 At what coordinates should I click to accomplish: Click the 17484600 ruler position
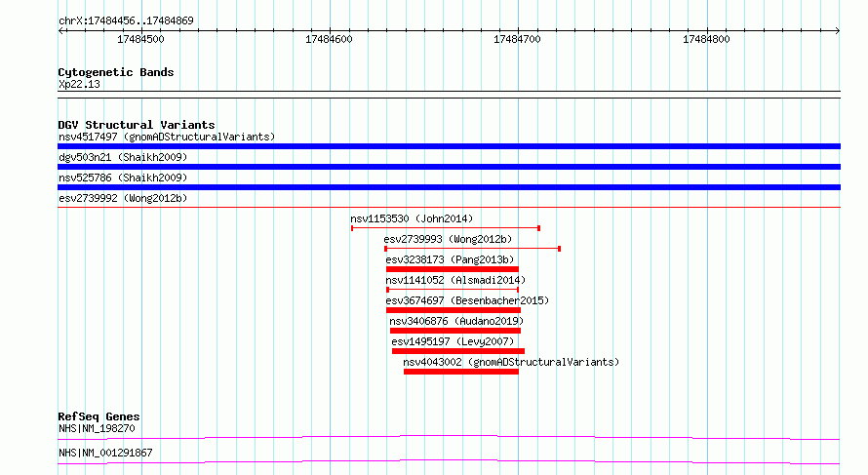329,39
